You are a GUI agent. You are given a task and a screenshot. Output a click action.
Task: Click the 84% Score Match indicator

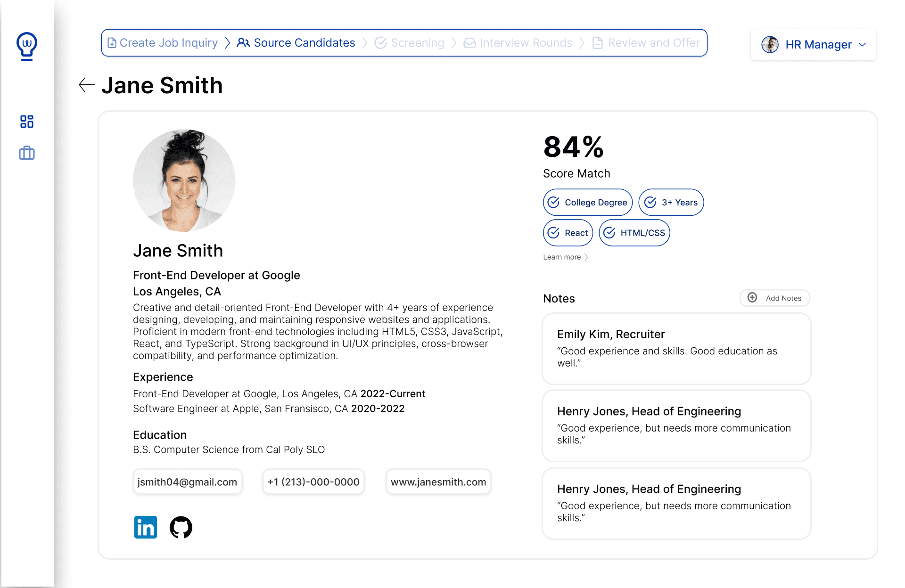573,147
